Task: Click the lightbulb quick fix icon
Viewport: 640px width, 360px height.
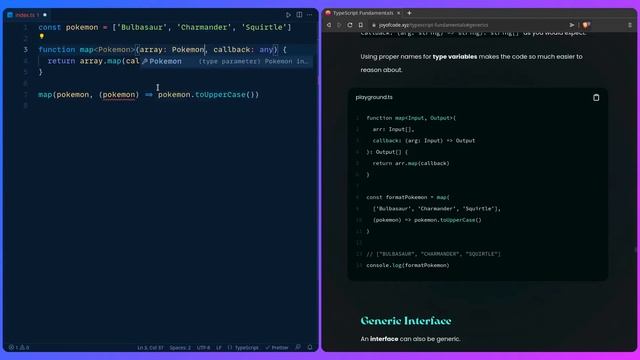Action: point(42,37)
